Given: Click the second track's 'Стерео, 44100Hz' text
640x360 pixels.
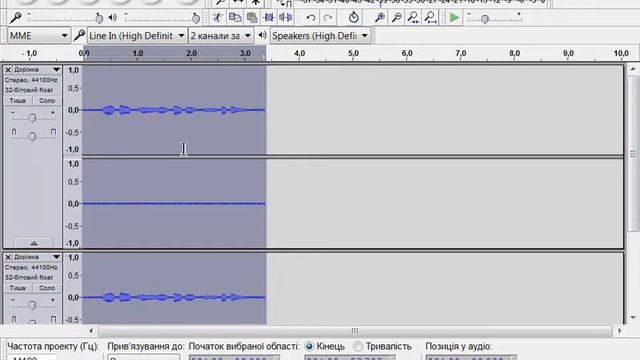Looking at the screenshot, I should 31,268.
